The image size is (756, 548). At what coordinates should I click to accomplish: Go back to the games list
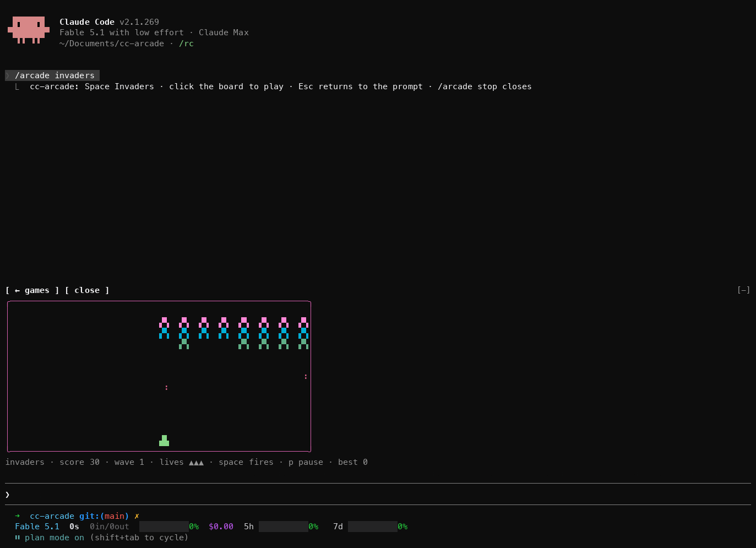(x=32, y=290)
